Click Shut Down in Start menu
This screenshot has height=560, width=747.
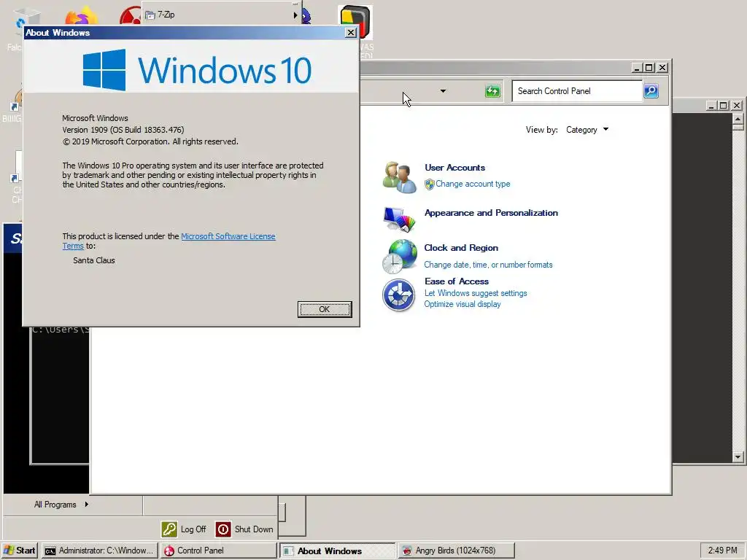254,529
